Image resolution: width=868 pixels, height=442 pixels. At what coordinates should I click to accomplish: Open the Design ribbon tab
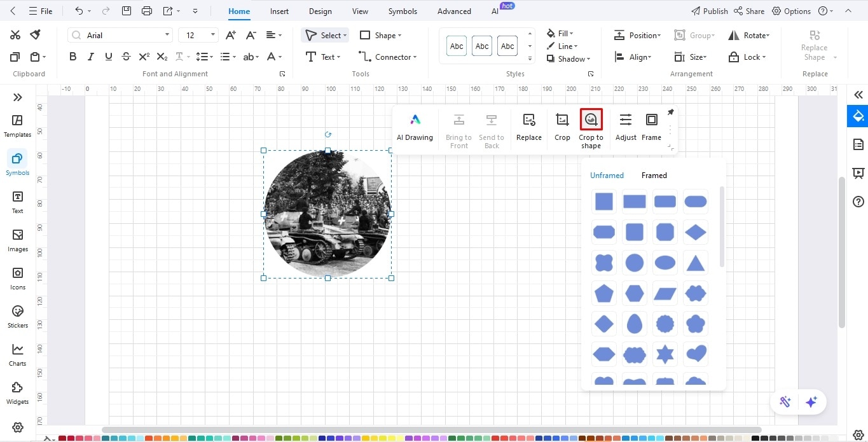coord(320,11)
